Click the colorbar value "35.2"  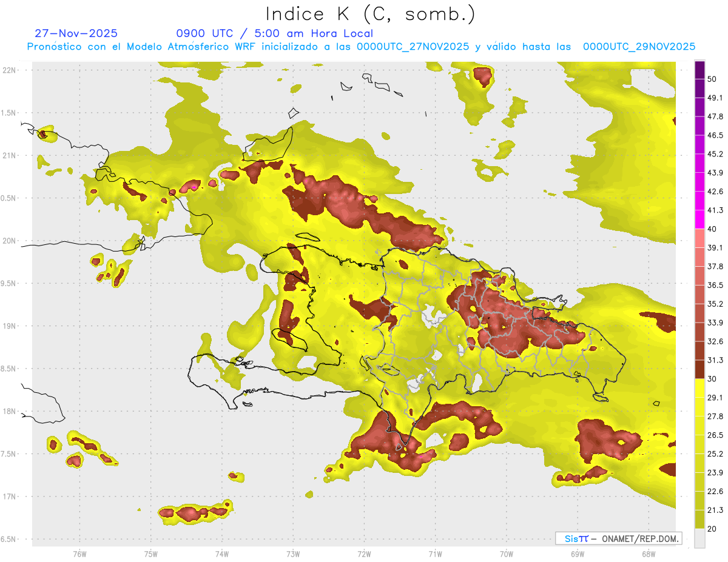tap(715, 304)
